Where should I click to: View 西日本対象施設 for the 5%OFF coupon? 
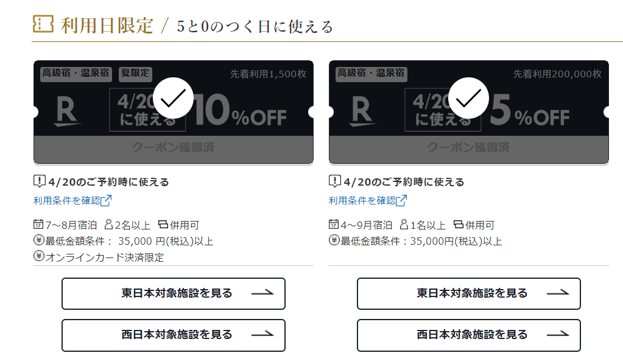[468, 335]
